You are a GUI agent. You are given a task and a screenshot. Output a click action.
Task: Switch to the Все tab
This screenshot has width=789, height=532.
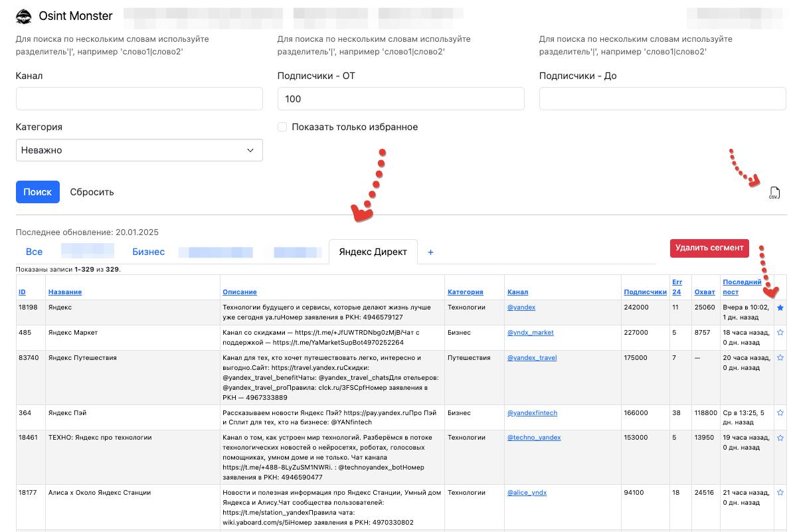pos(34,252)
